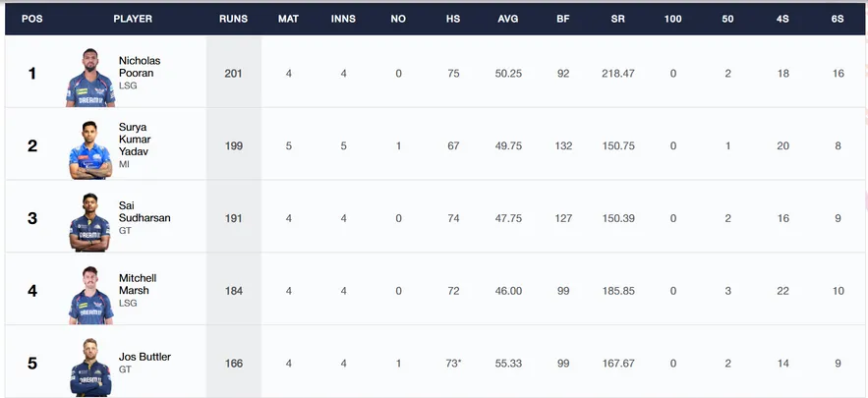The height and width of the screenshot is (398, 868).
Task: Select Buttler's 73* high score cell
Action: coord(453,364)
